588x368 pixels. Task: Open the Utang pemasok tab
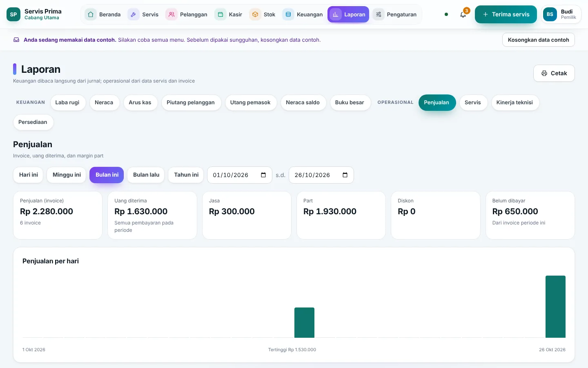pyautogui.click(x=250, y=102)
